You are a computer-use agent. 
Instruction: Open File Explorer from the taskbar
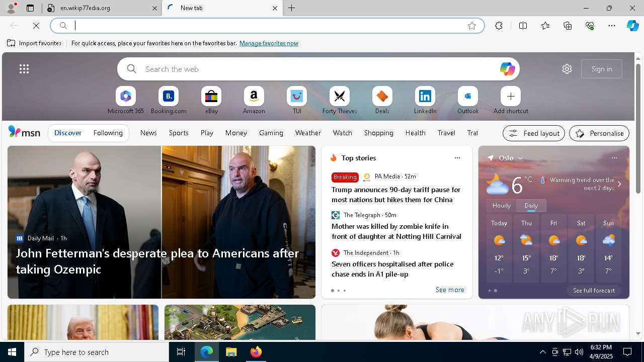click(231, 352)
